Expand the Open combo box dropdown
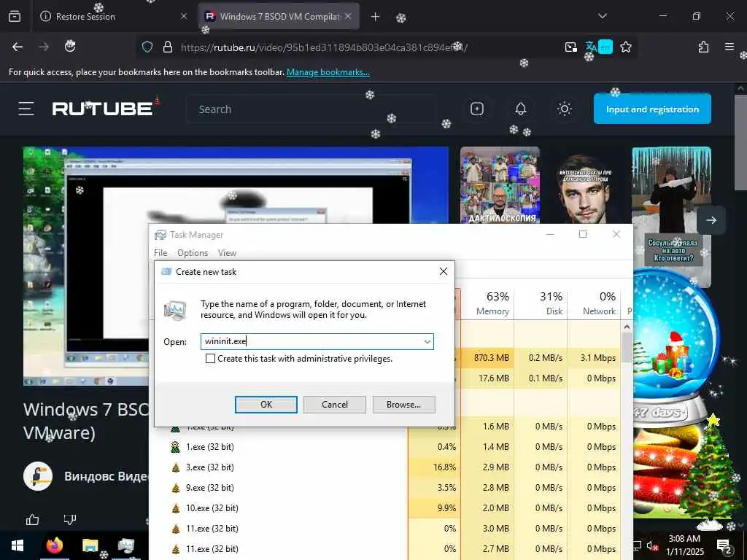Viewport: 747px width, 560px height. (x=427, y=341)
